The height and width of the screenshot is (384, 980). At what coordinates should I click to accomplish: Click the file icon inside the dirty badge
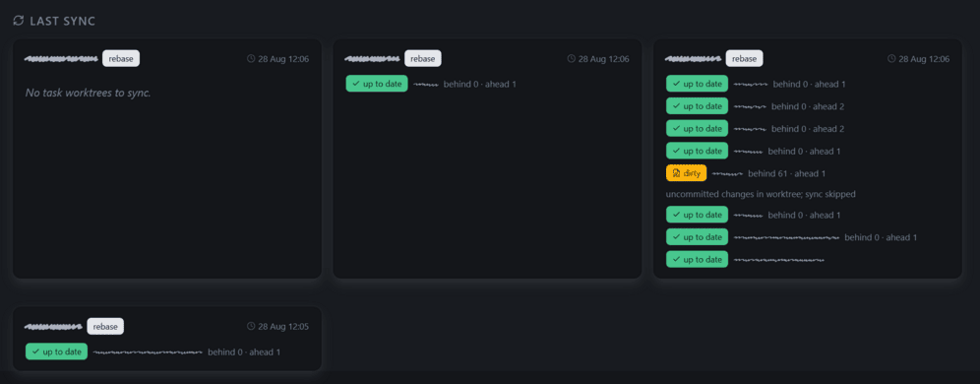pos(676,173)
